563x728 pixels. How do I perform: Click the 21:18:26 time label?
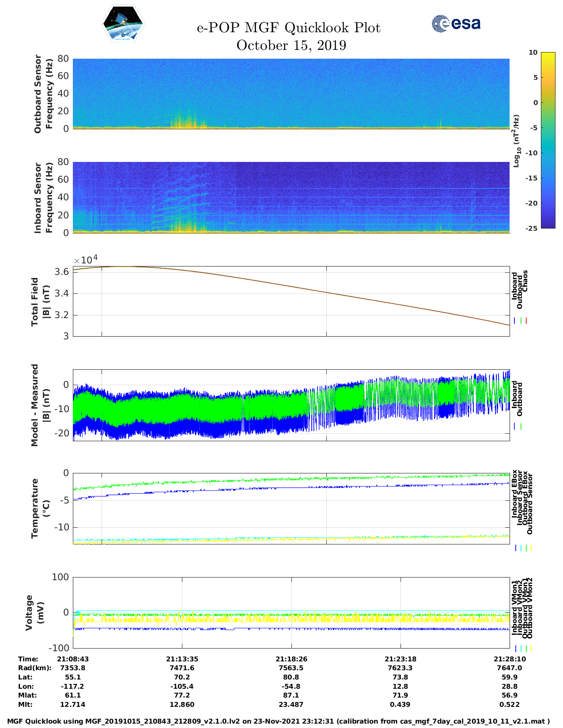291,659
